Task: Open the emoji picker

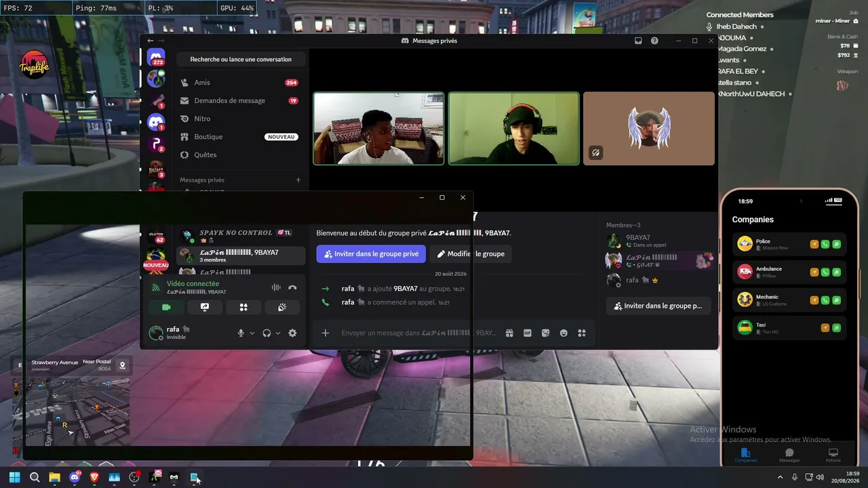Action: [x=564, y=333]
